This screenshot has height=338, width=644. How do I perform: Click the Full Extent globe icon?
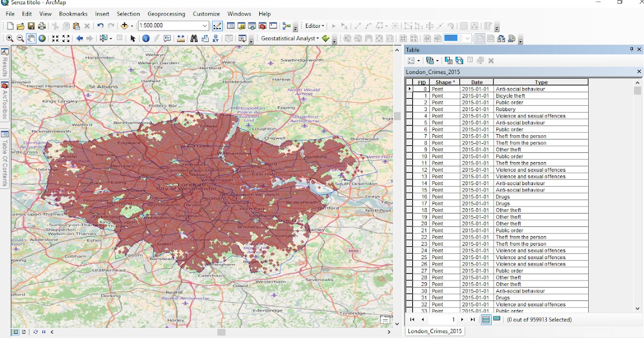tap(42, 38)
